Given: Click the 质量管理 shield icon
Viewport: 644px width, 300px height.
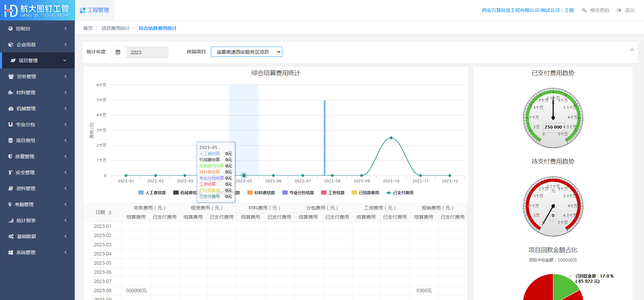Looking at the screenshot, I should click(10, 156).
